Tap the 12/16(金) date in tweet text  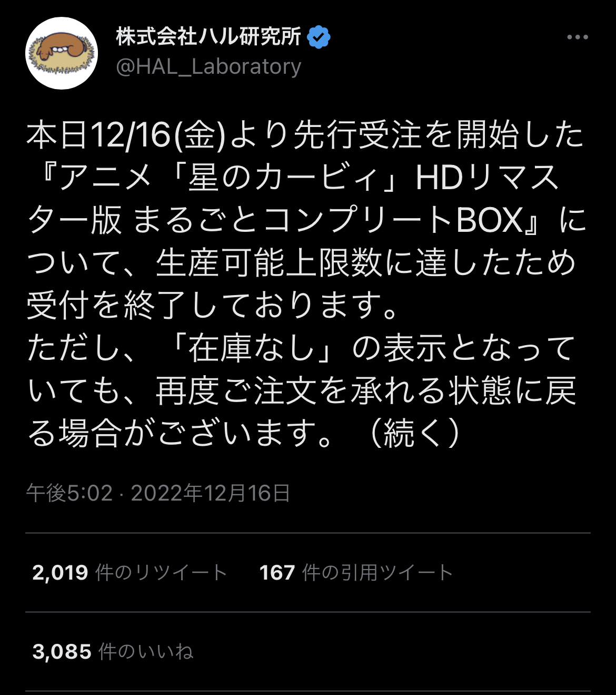(x=158, y=135)
